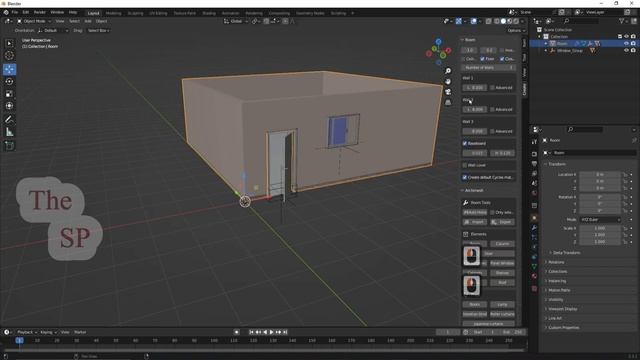The image size is (640, 360).
Task: Select the Select Box tool in left toolbar
Action: [9, 44]
